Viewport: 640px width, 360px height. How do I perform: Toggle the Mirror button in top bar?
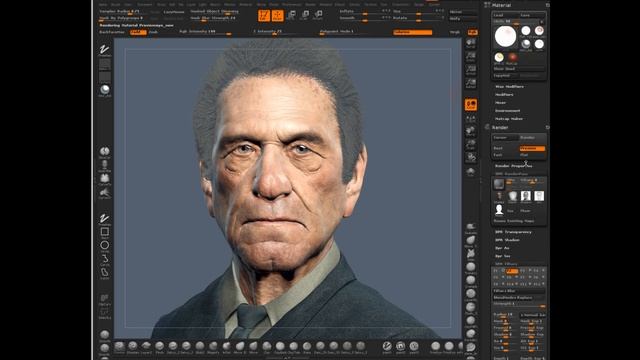click(x=462, y=12)
